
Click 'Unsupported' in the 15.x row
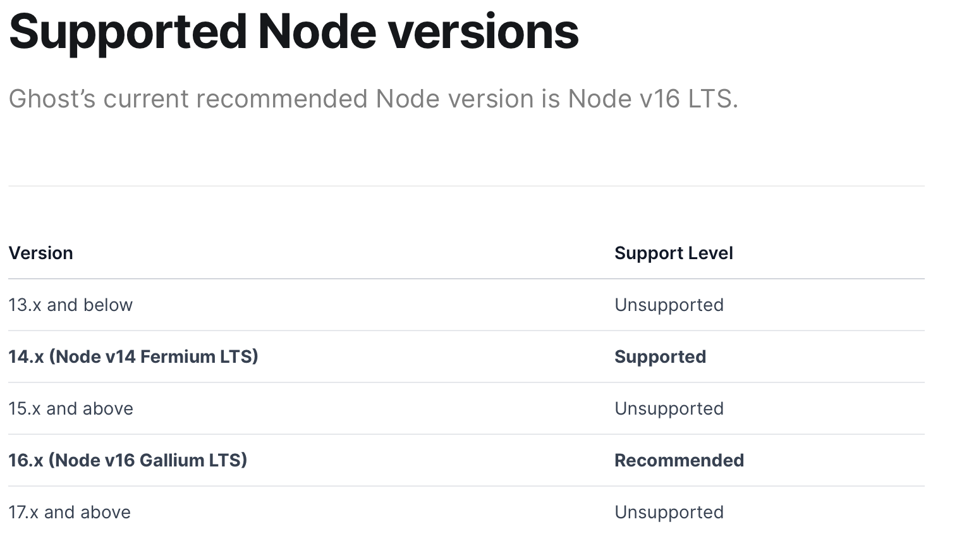669,408
